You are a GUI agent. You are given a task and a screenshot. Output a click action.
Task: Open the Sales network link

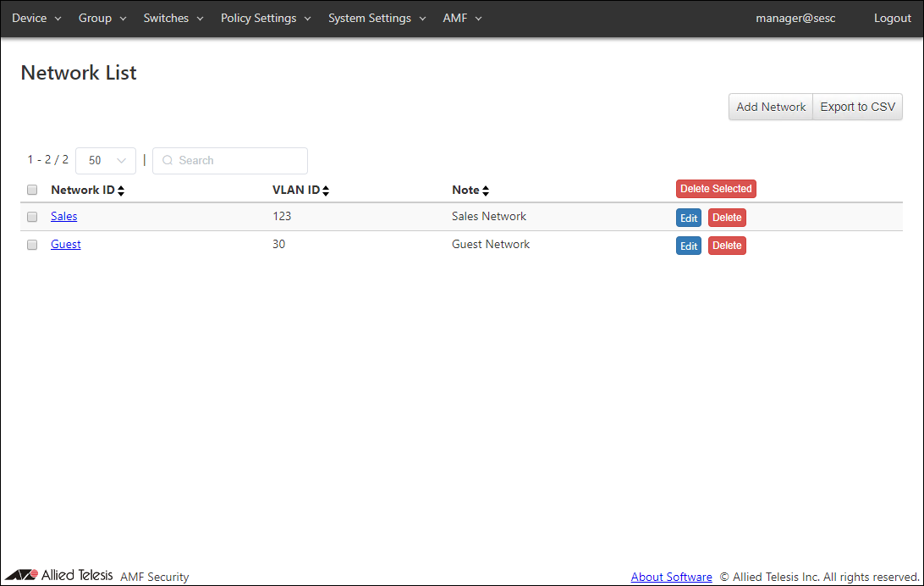(63, 216)
